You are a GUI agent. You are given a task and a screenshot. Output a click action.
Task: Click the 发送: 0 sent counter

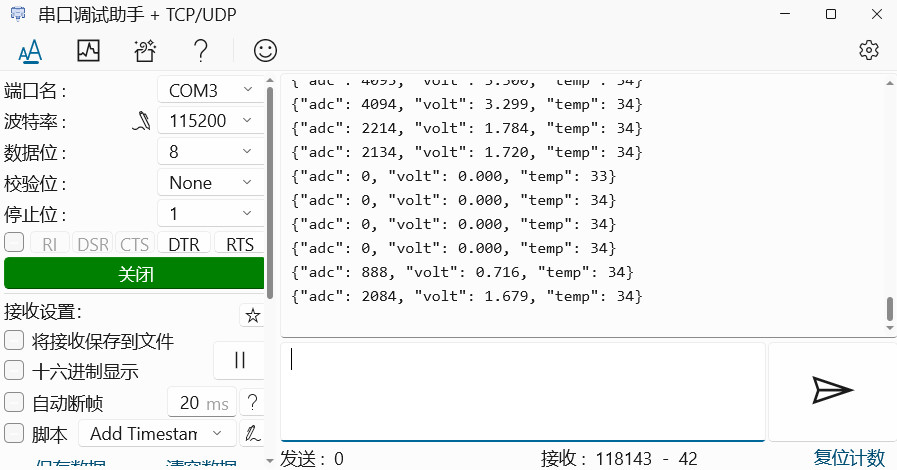point(312,459)
